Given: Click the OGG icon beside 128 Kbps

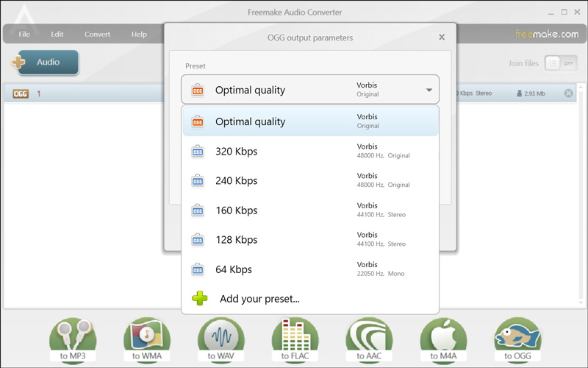Looking at the screenshot, I should coord(198,240).
